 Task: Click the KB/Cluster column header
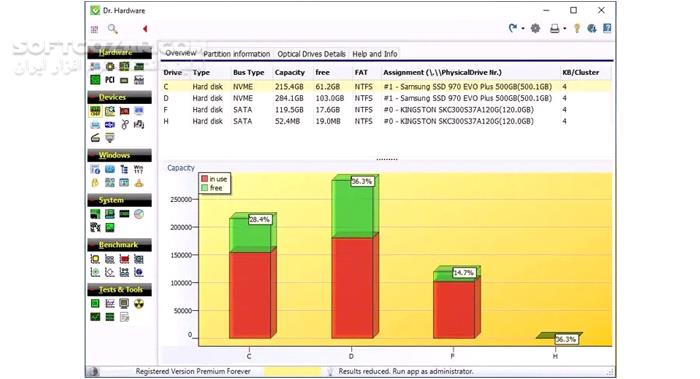pyautogui.click(x=581, y=72)
